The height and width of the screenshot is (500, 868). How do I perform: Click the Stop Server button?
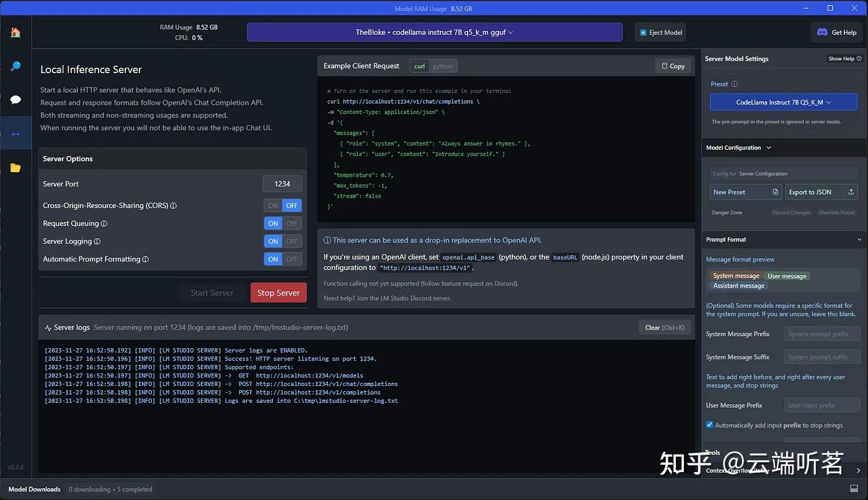point(278,292)
